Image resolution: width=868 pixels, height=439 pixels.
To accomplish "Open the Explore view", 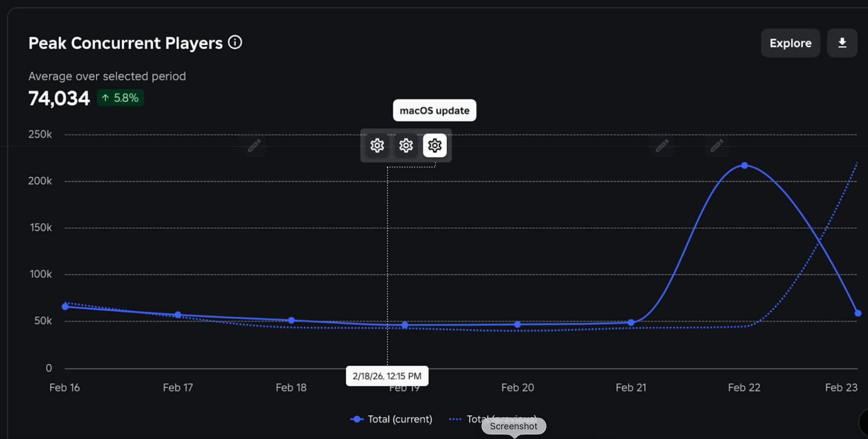I will click(790, 43).
